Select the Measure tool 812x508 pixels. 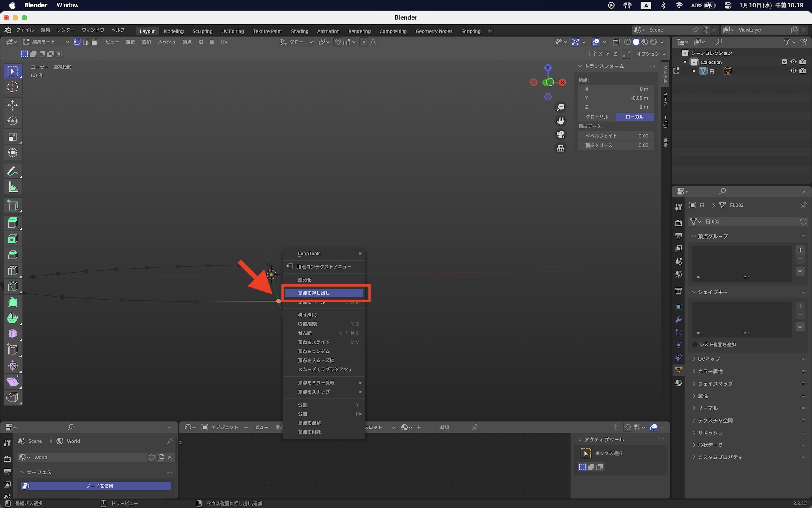[x=13, y=187]
